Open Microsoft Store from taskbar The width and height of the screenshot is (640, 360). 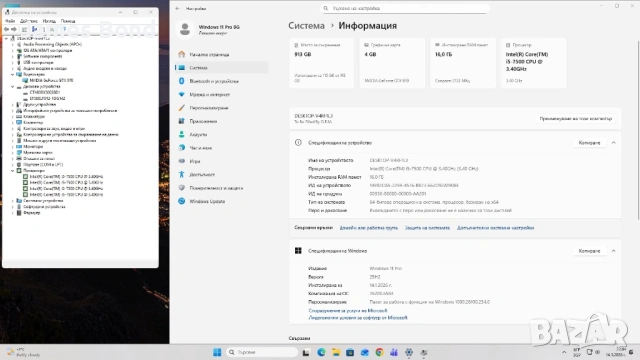pyautogui.click(x=350, y=352)
